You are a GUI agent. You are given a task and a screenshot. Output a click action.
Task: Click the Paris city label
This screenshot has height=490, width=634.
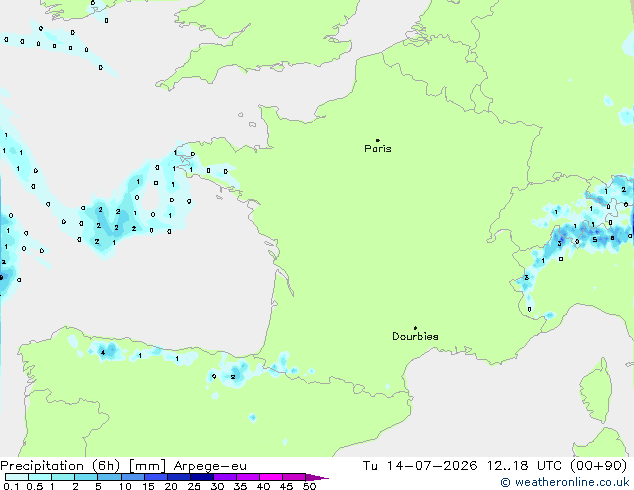pyautogui.click(x=378, y=149)
